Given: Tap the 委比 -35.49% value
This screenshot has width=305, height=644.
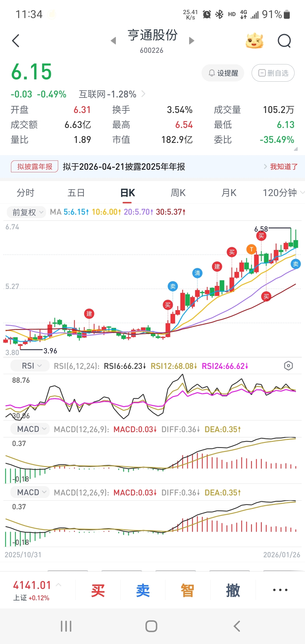Looking at the screenshot, I should click(x=277, y=140).
